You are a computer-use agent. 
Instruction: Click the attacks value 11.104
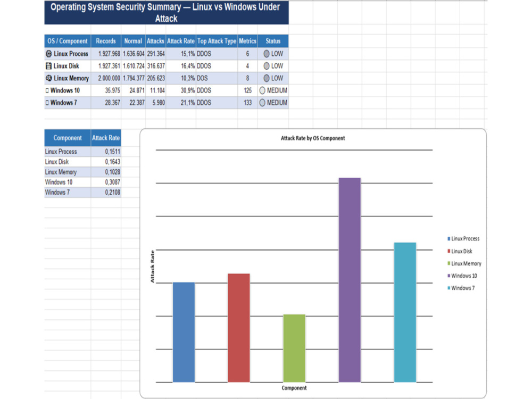(156, 90)
